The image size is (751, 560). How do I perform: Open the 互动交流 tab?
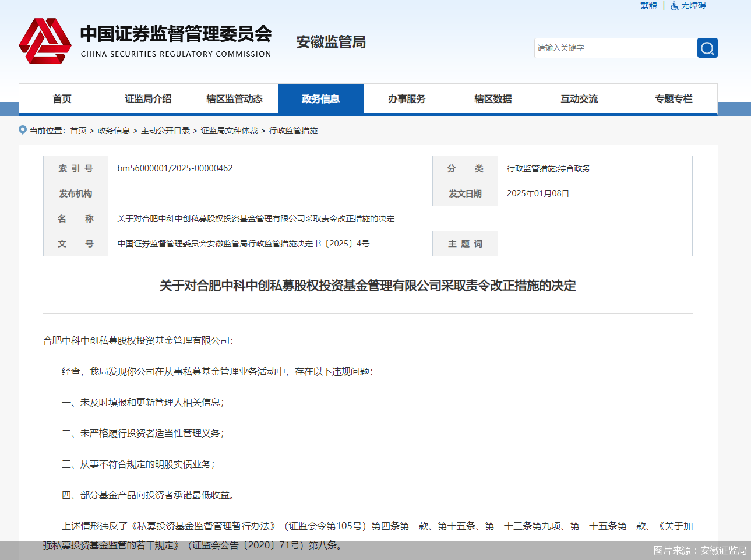point(579,99)
